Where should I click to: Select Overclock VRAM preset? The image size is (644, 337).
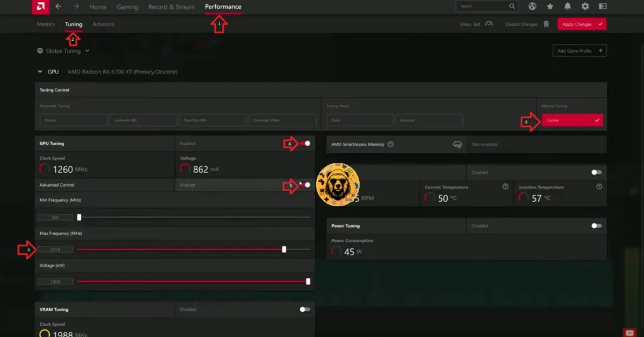tap(282, 120)
